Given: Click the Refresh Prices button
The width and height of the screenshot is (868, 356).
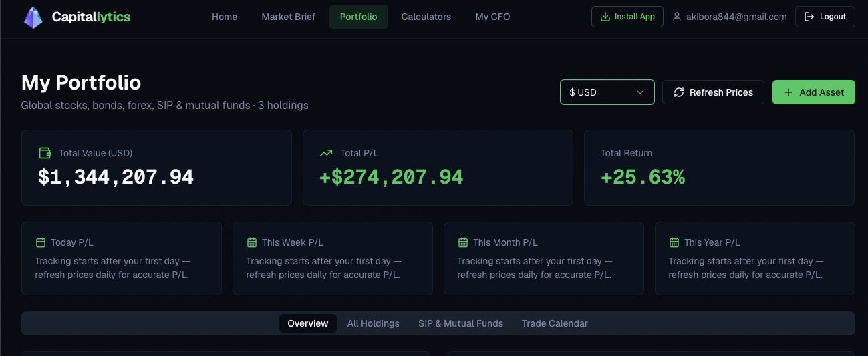Looking at the screenshot, I should tap(713, 92).
